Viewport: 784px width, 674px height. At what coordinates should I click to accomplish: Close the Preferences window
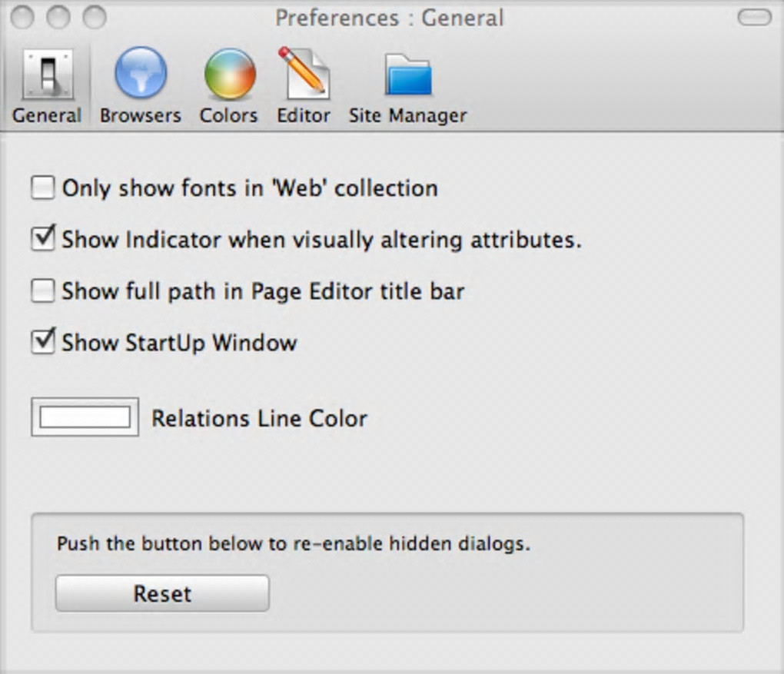tap(22, 17)
